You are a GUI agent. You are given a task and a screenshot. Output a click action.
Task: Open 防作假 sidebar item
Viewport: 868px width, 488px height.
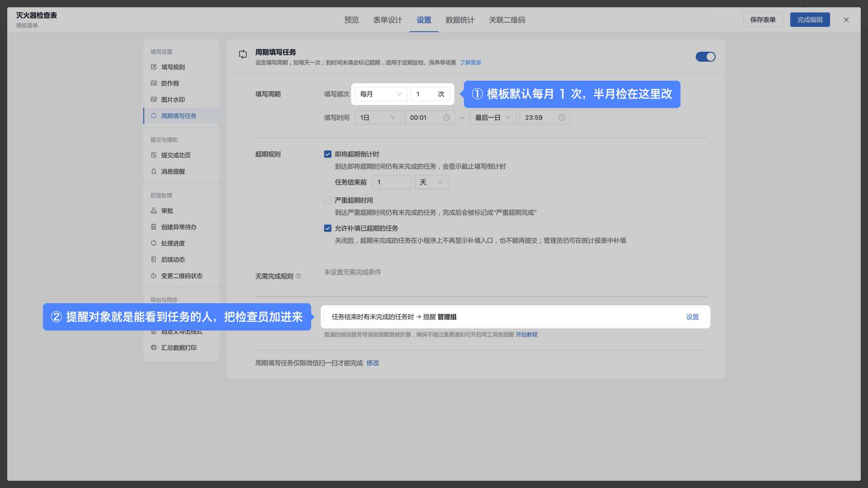tap(181, 83)
